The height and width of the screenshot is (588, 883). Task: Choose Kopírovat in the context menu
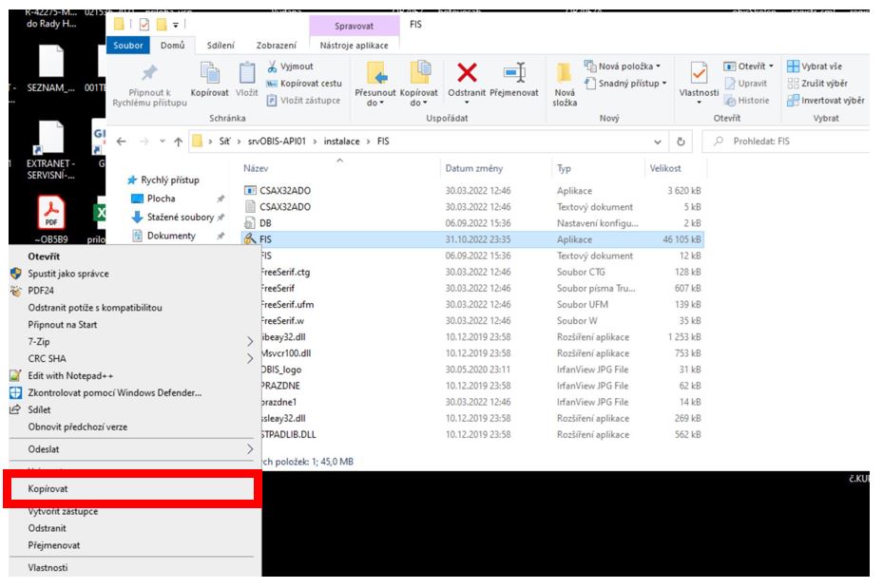point(43,487)
